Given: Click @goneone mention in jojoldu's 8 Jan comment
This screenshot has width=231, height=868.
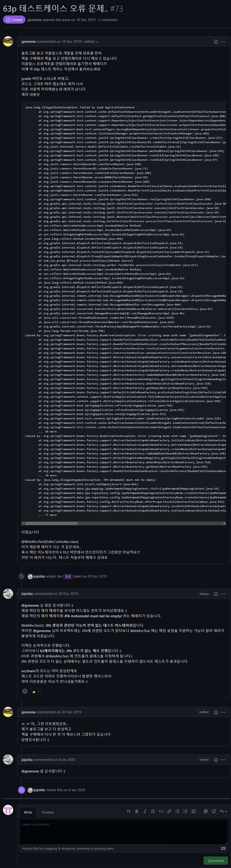Looking at the screenshot, I should [x=30, y=771].
